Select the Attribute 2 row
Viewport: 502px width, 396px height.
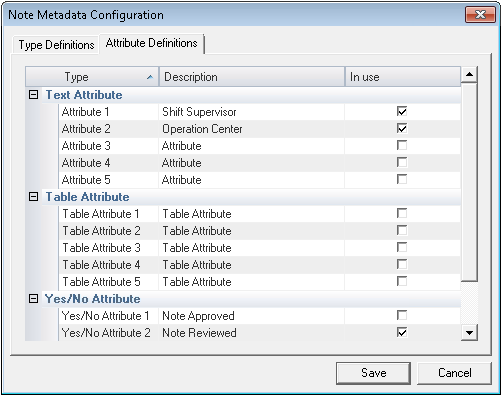pyautogui.click(x=260, y=129)
